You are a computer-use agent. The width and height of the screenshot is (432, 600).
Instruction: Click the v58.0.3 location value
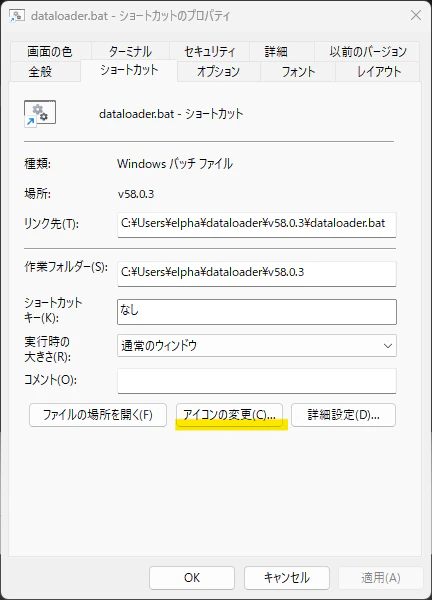[x=136, y=194]
